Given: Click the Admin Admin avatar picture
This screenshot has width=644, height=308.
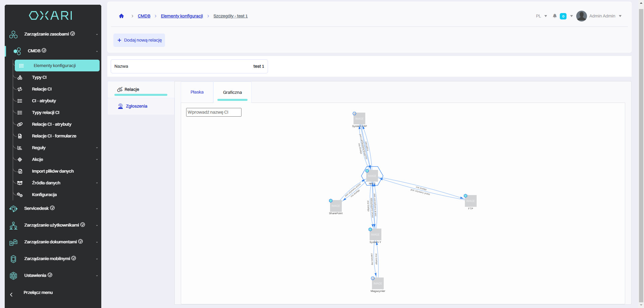Looking at the screenshot, I should (581, 16).
